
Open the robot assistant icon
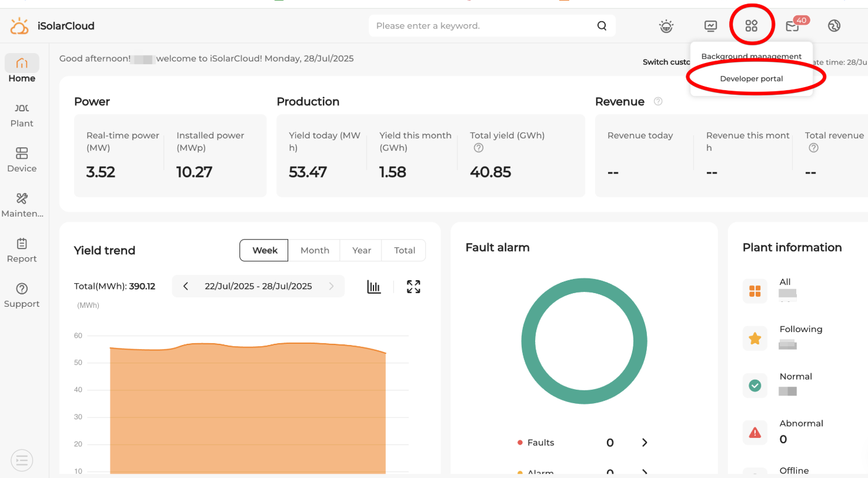click(666, 26)
